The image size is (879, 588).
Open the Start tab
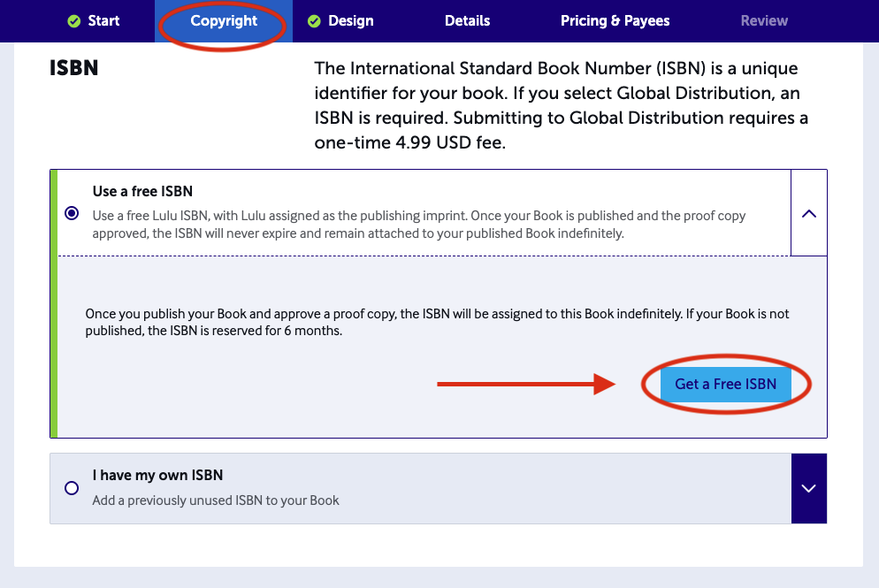pyautogui.click(x=103, y=20)
